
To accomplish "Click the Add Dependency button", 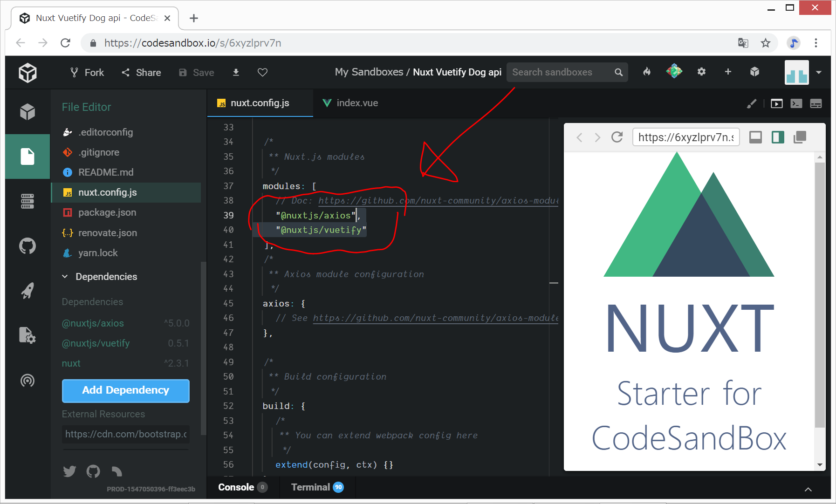I will click(125, 390).
